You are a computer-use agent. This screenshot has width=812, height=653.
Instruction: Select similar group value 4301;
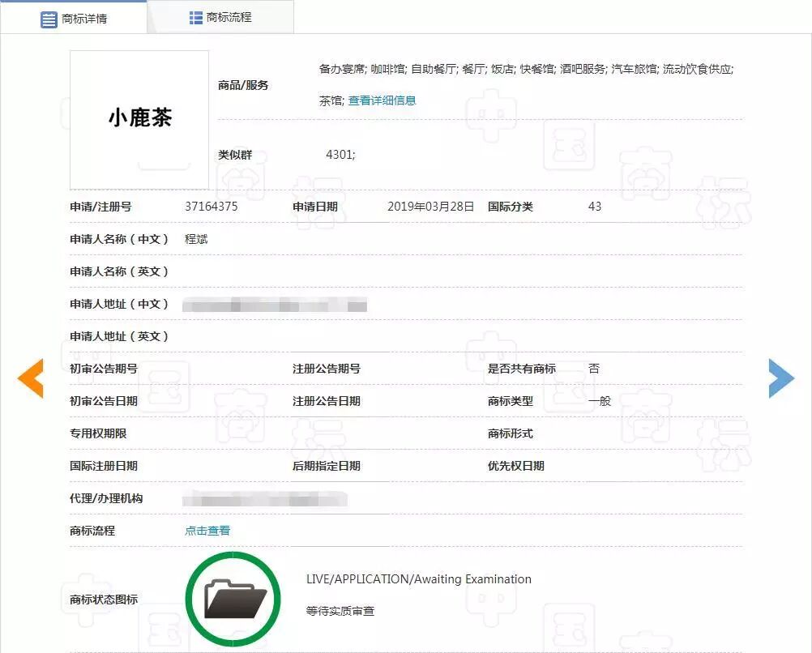340,154
